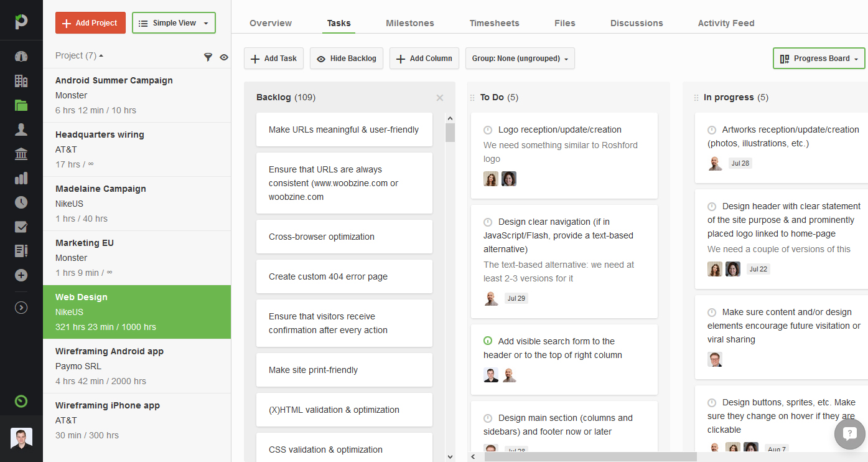Switch to the Milestones tab

409,23
